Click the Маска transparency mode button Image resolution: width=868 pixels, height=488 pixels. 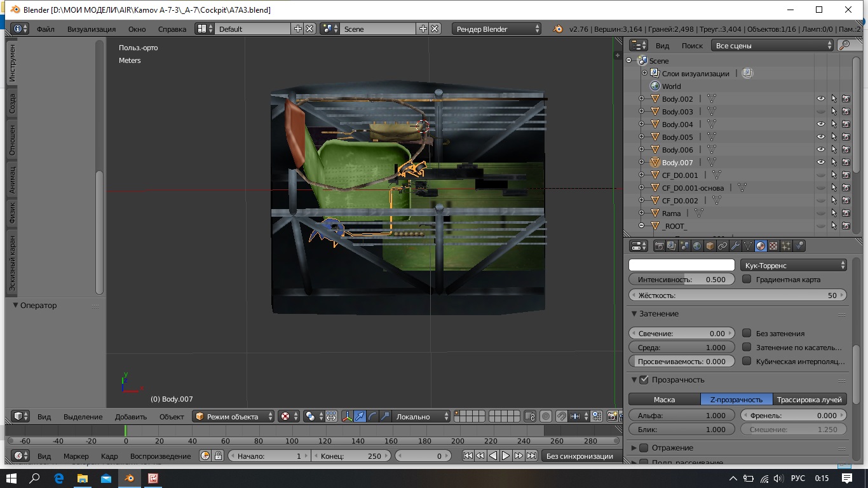tap(664, 399)
